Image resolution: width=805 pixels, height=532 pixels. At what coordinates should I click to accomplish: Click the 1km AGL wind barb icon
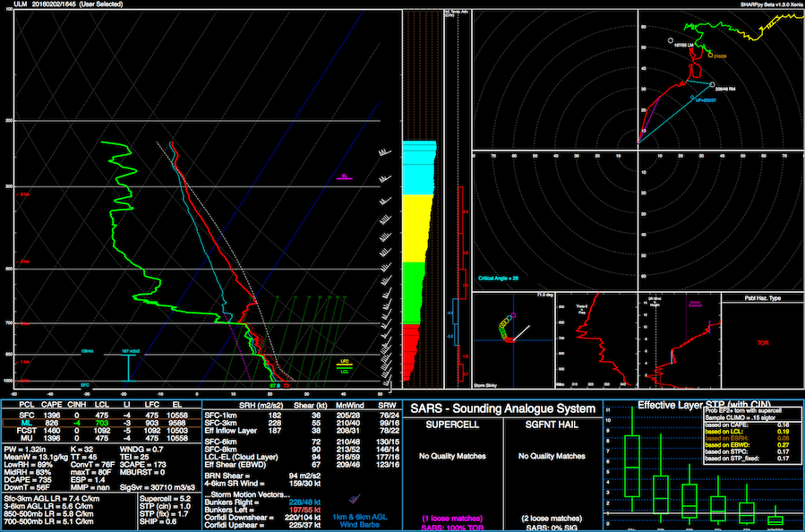click(354, 499)
